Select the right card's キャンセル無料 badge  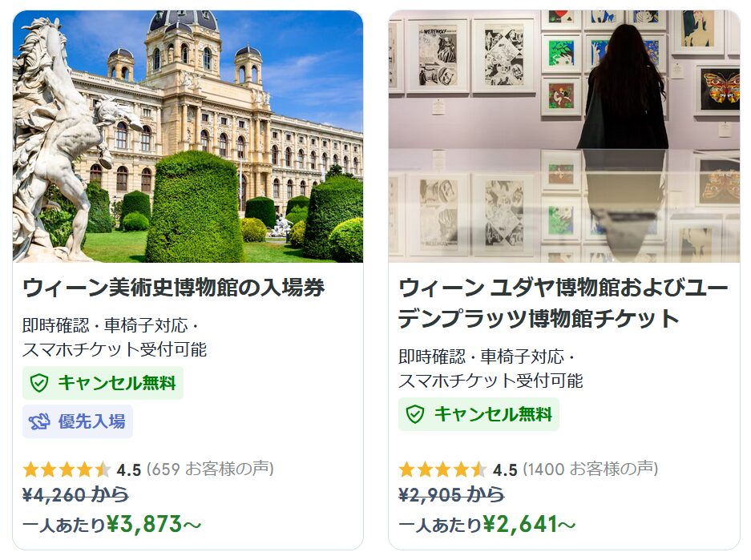point(479,414)
